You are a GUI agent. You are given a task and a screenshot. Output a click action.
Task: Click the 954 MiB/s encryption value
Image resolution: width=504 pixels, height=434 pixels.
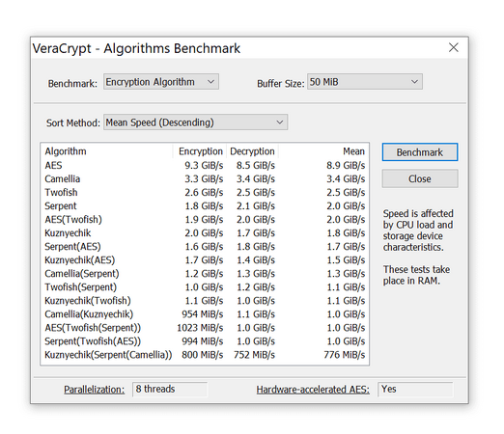[203, 314]
